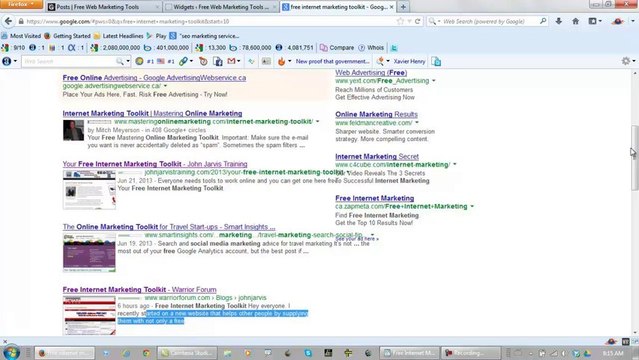Click the Camtasia Studio taskbar button
Viewport: 639px width, 360px height.
pos(187,353)
